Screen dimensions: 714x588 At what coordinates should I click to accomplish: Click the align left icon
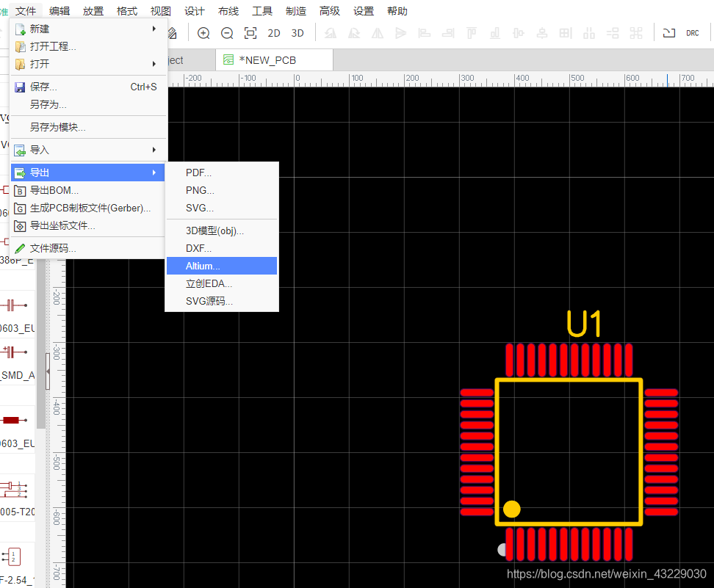click(x=425, y=33)
